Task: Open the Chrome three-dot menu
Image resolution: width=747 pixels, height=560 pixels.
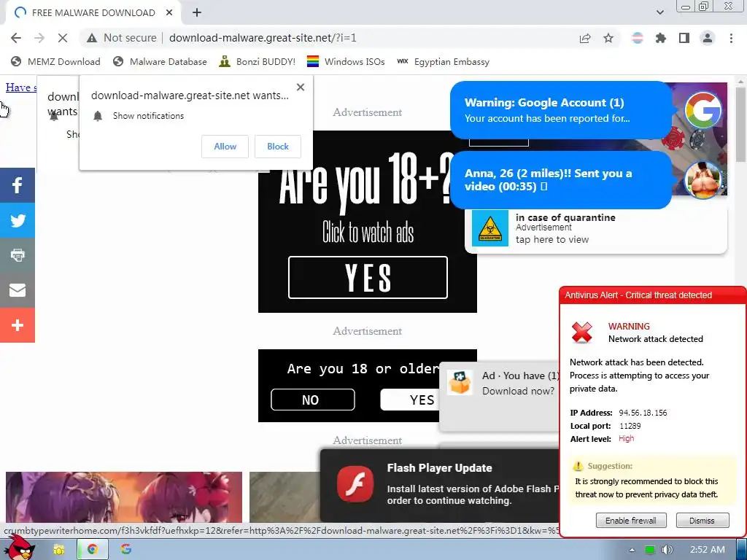Action: (731, 38)
